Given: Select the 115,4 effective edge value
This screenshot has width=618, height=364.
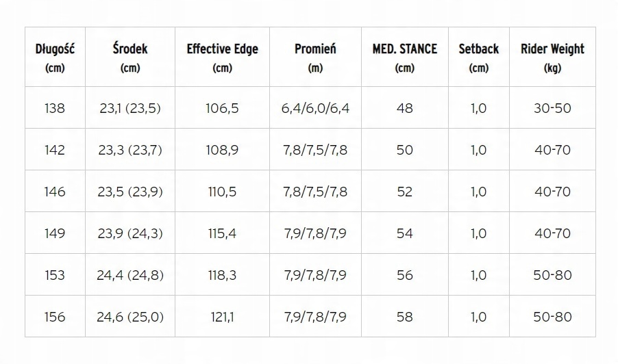Looking at the screenshot, I should coord(222,233).
